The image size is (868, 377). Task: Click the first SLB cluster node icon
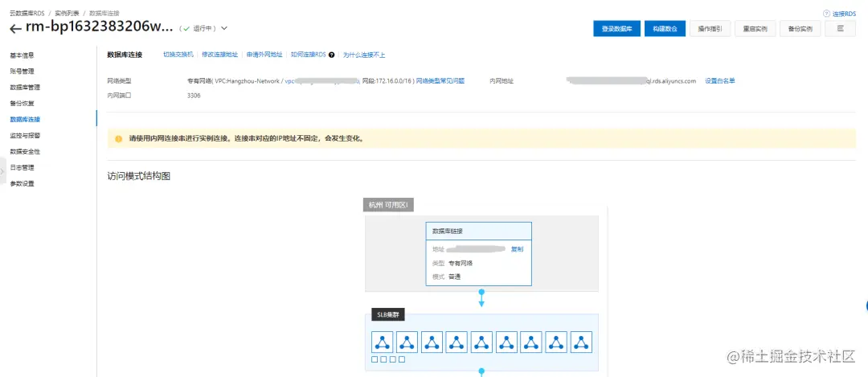coord(383,342)
